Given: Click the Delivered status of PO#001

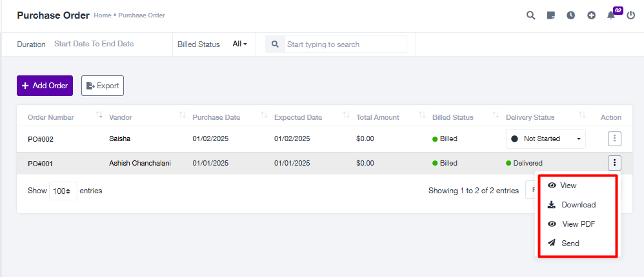Looking at the screenshot, I should pos(525,163).
